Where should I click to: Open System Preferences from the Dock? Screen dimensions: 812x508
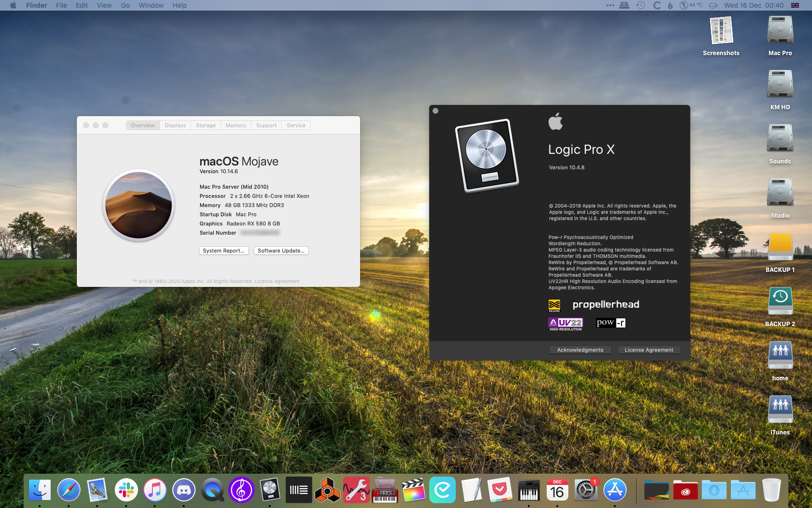pyautogui.click(x=586, y=490)
